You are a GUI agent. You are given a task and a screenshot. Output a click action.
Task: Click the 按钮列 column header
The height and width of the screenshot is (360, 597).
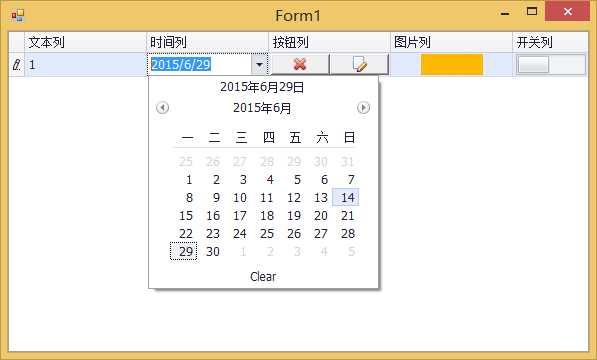pyautogui.click(x=329, y=42)
